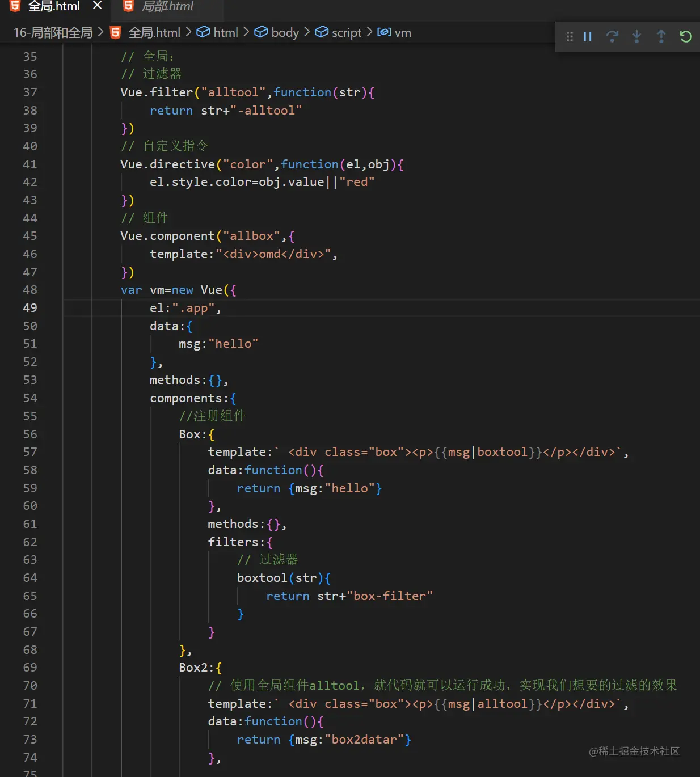Screen dimensions: 700x777
Task: Click "components:" on line 54
Action: click(189, 398)
